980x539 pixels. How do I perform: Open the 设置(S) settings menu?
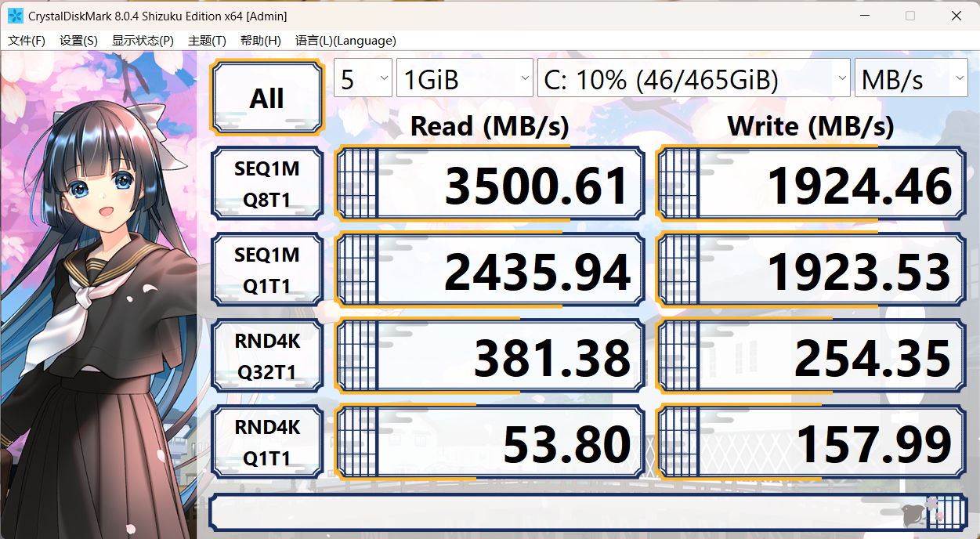pyautogui.click(x=78, y=41)
